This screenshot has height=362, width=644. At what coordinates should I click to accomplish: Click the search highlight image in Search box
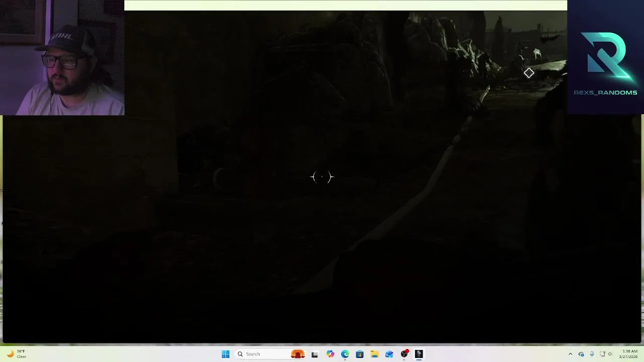click(298, 354)
